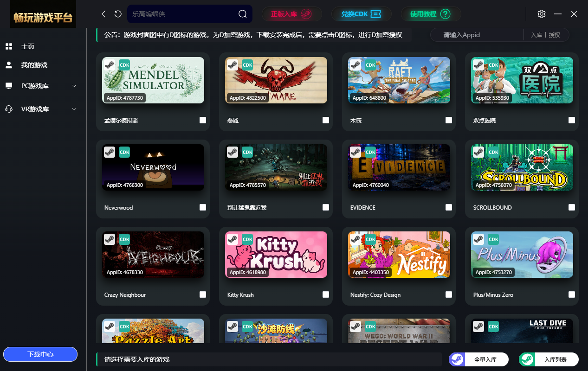
Task: Click the CDK badge on EVIDENCE cover
Action: (370, 152)
